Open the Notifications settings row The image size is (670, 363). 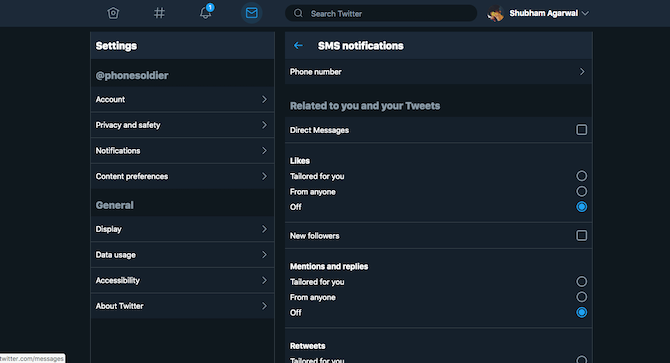point(182,150)
